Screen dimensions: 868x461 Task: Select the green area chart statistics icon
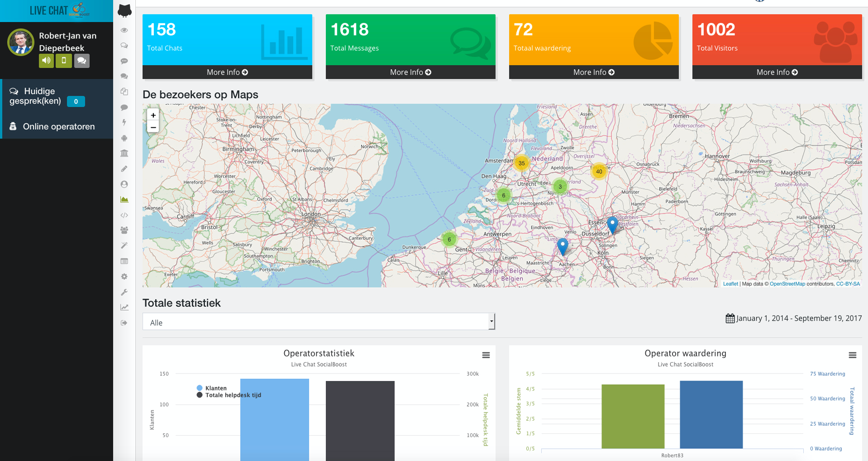click(x=124, y=200)
